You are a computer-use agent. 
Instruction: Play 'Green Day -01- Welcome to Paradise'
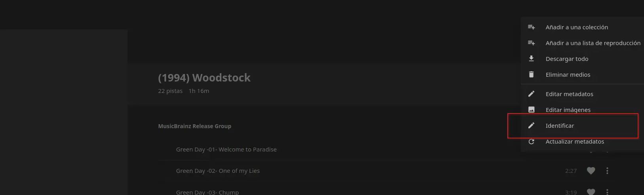(226, 150)
